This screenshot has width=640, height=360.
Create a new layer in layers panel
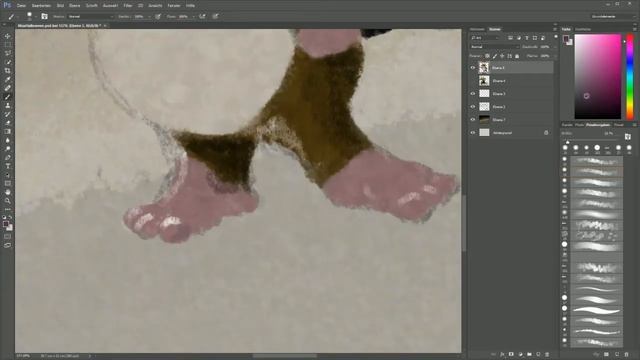click(x=538, y=354)
